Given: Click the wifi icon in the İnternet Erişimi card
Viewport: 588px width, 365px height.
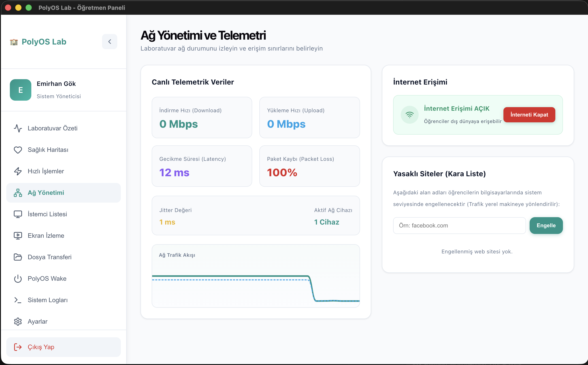Looking at the screenshot, I should [409, 115].
